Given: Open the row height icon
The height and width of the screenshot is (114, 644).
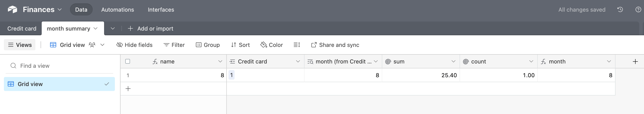Looking at the screenshot, I should (297, 45).
